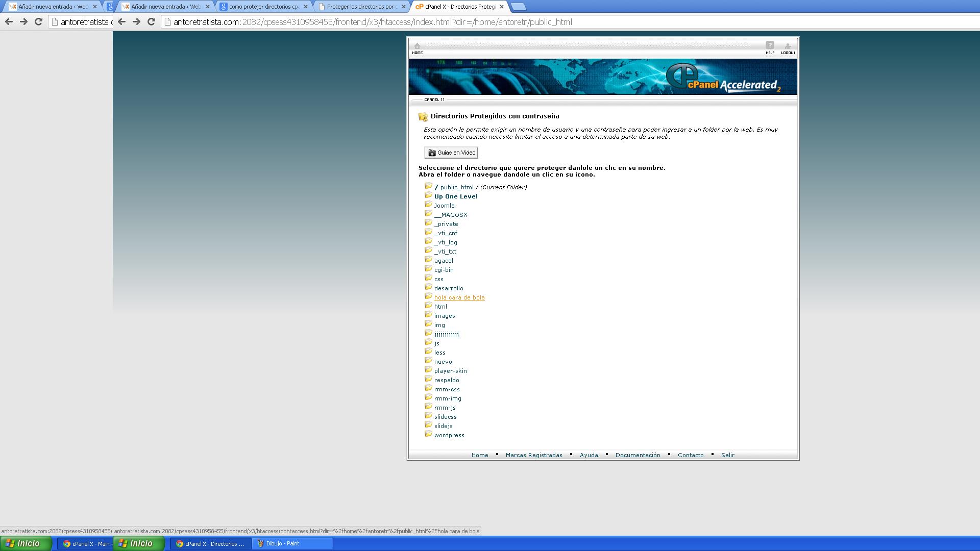Open the Inicio start button
The image size is (980, 551).
pos(138,543)
